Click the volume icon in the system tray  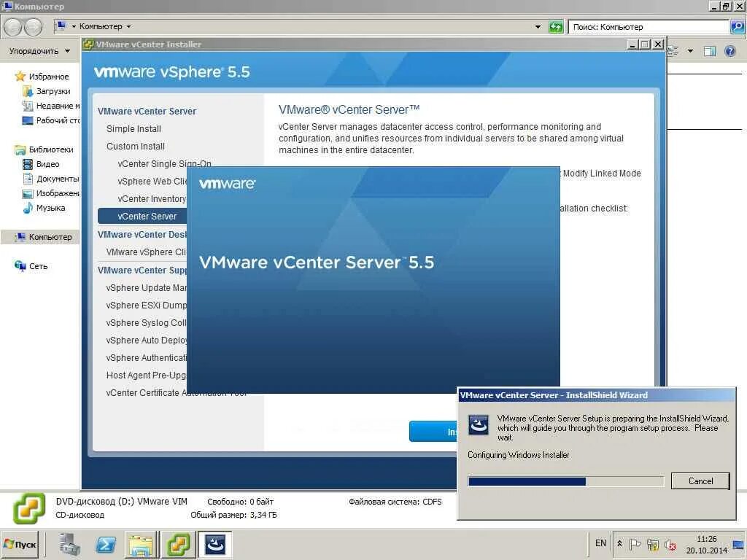(x=670, y=545)
